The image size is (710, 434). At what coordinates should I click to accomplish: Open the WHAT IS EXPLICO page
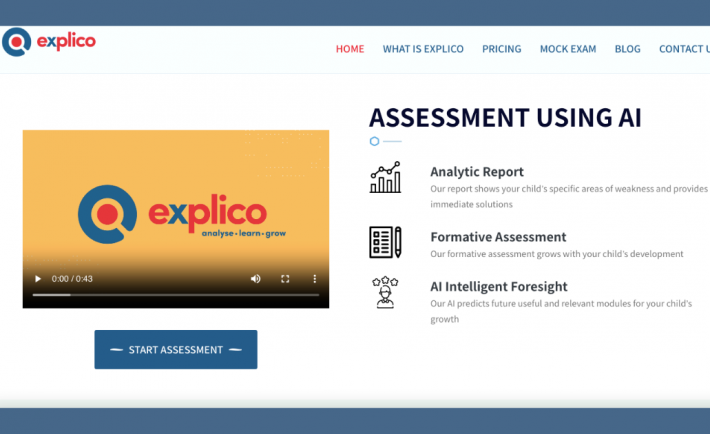(423, 49)
